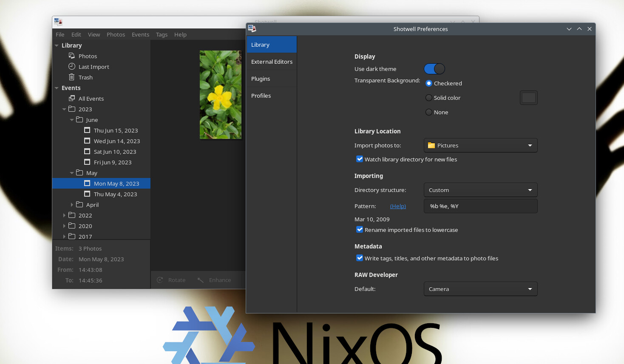Viewport: 624px width, 364px height.
Task: Collapse the June tree node
Action: click(x=72, y=120)
